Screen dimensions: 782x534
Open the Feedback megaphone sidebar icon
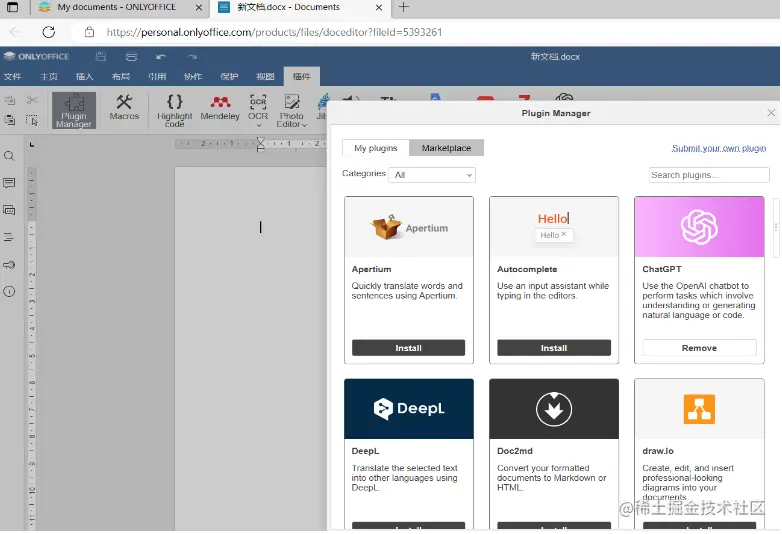[9, 265]
